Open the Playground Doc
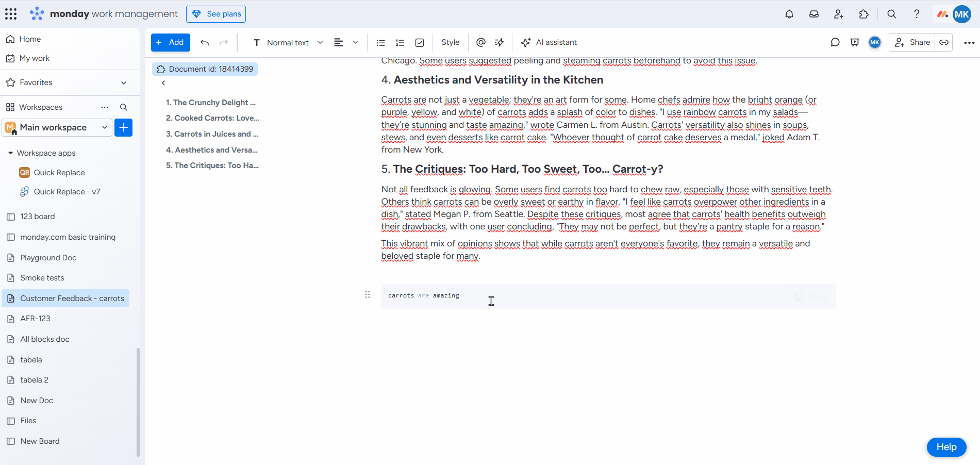The height and width of the screenshot is (465, 980). 48,258
